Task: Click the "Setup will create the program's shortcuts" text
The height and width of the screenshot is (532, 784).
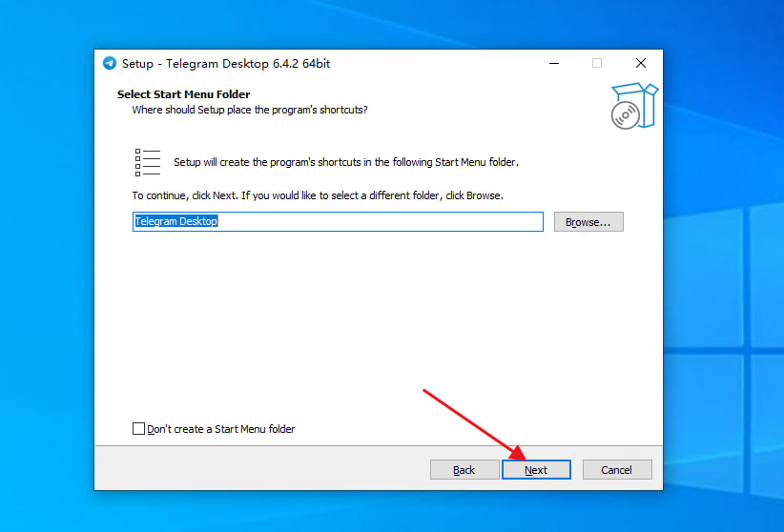Action: (345, 162)
